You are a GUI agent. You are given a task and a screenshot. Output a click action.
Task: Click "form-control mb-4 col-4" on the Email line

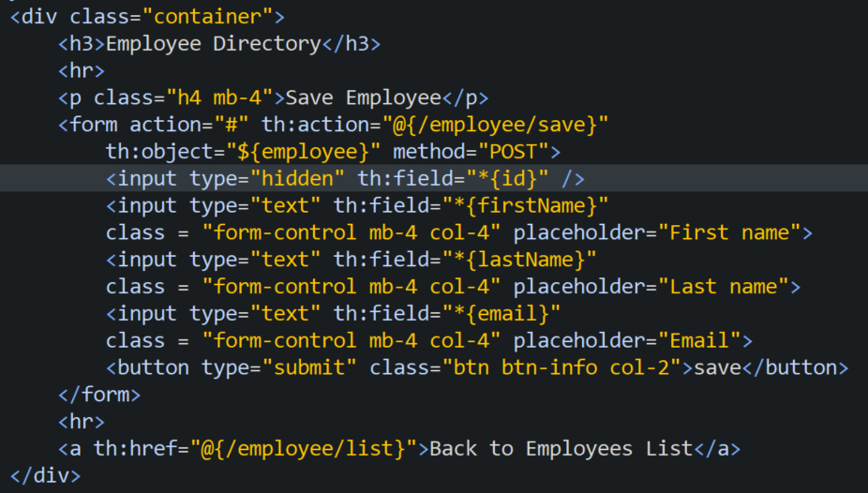351,341
